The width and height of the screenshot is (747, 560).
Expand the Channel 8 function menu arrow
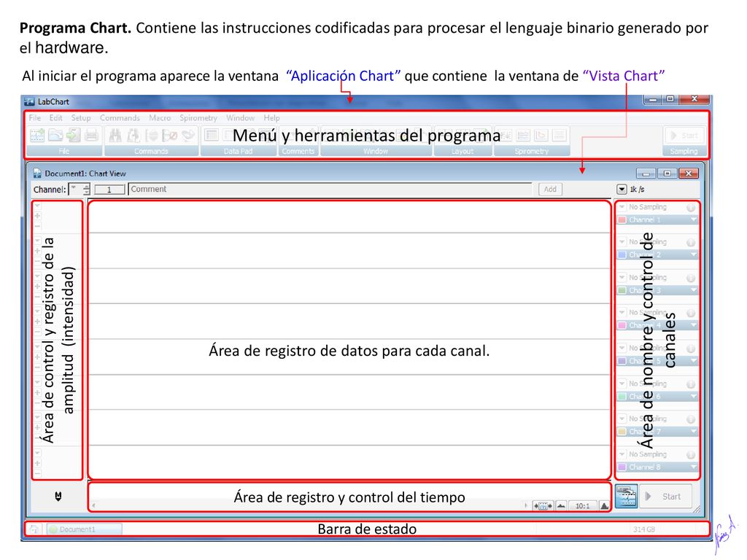click(x=693, y=467)
